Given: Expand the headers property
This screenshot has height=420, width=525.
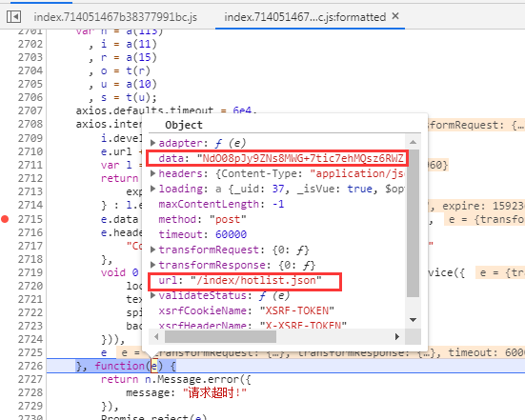Looking at the screenshot, I should 152,173.
